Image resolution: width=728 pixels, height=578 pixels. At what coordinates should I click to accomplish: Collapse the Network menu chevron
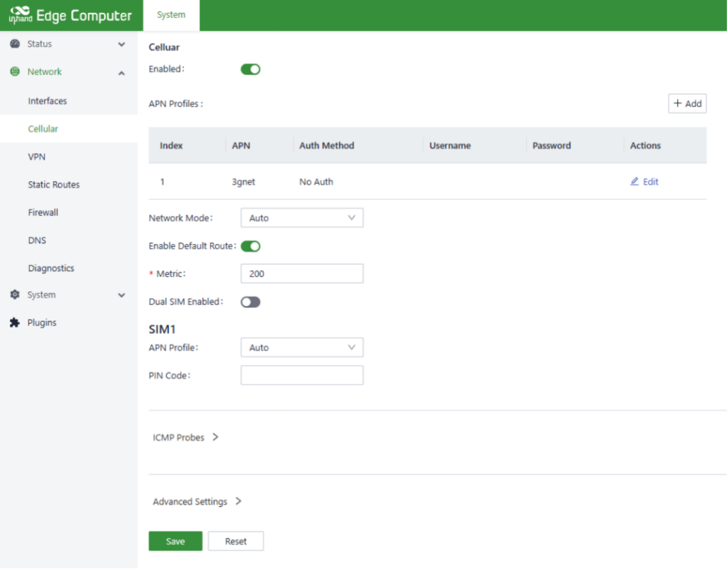pos(121,73)
